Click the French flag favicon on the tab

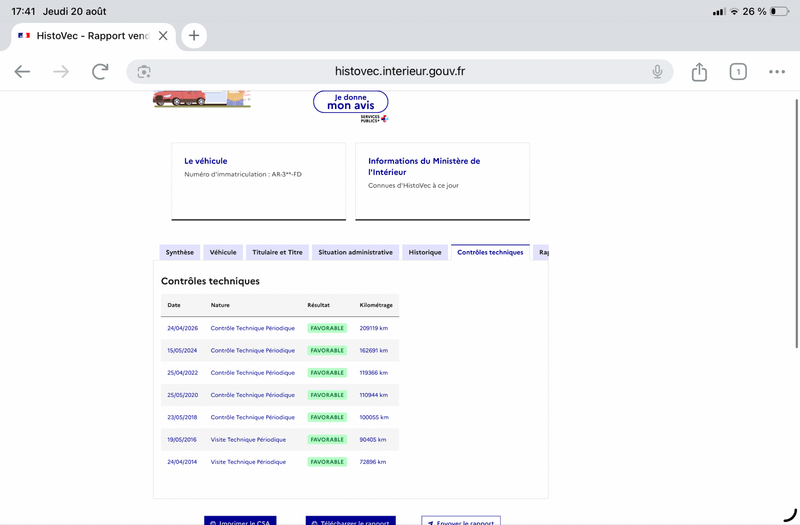coord(24,36)
